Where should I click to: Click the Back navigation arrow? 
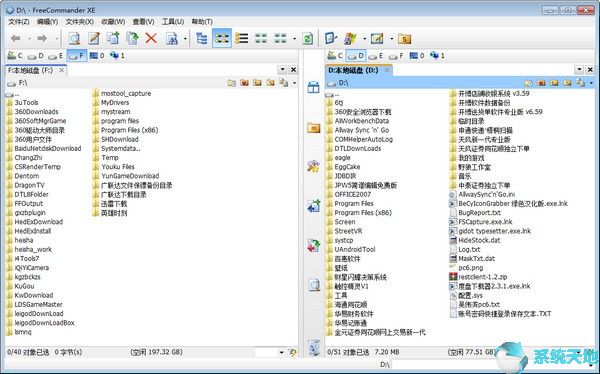(16, 38)
